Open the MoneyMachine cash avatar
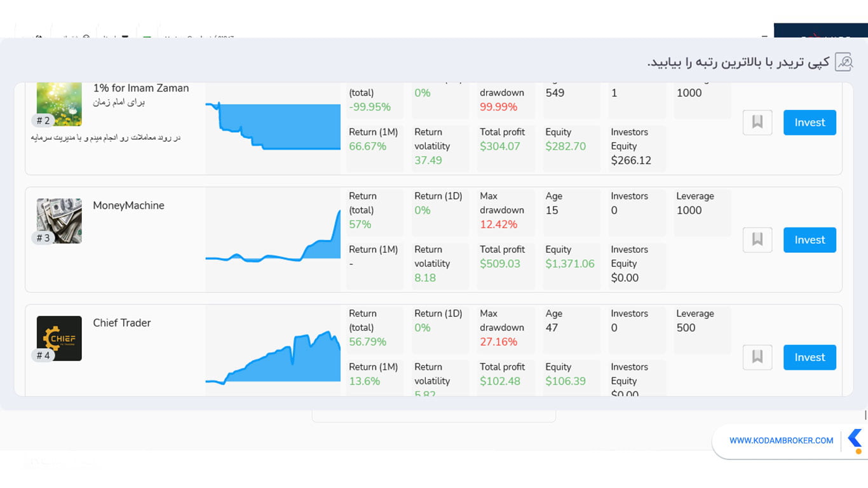The width and height of the screenshot is (868, 488). (59, 221)
